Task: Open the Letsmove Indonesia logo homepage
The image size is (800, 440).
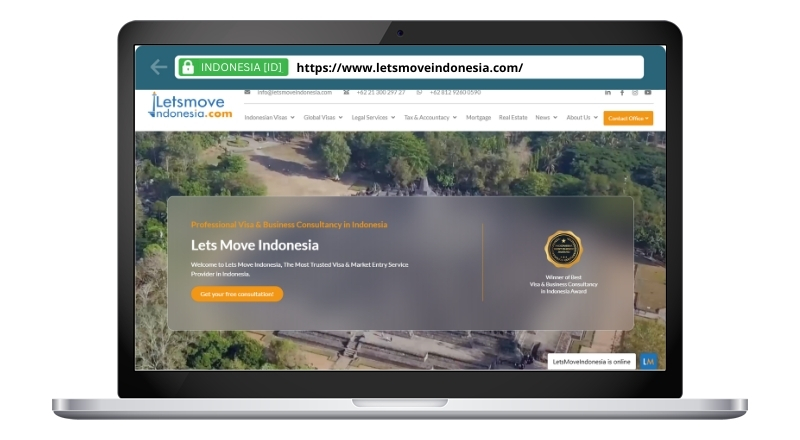Action: [x=190, y=106]
